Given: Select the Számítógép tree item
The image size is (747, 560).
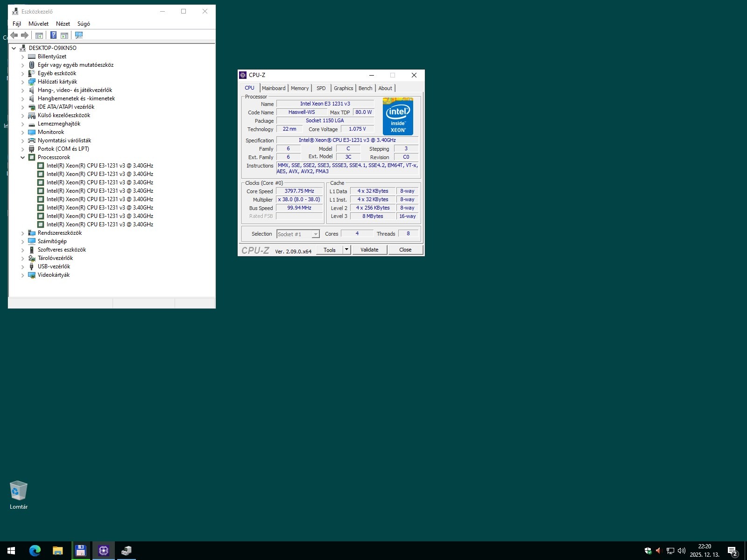Looking at the screenshot, I should pyautogui.click(x=52, y=241).
